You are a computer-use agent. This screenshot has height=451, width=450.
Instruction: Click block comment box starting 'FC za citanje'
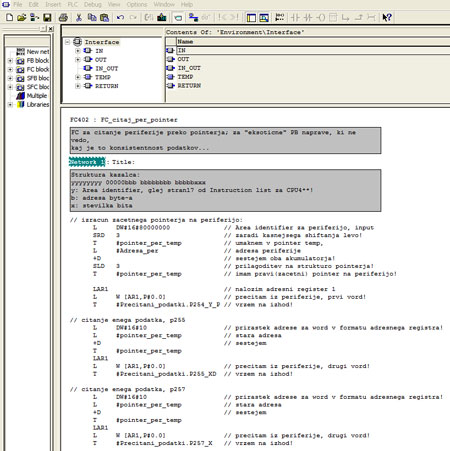225,140
